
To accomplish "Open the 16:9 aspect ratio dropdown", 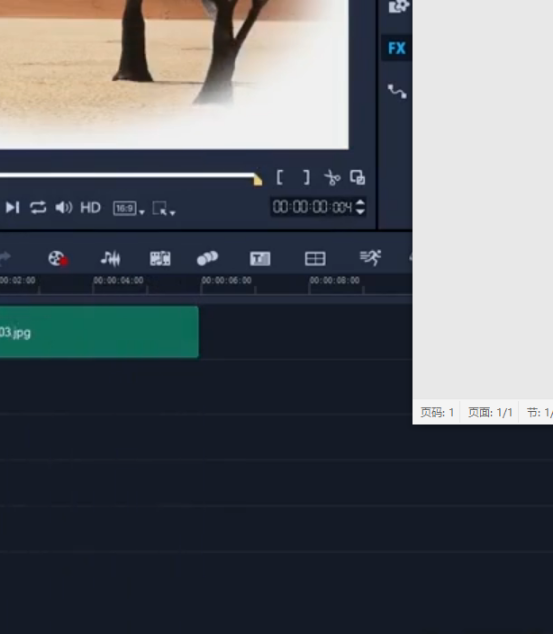I will click(x=128, y=208).
